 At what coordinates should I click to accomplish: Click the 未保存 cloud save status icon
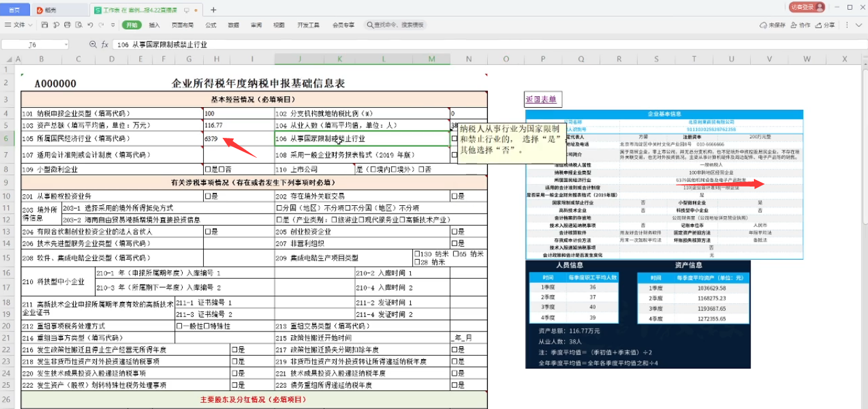pyautogui.click(x=763, y=25)
